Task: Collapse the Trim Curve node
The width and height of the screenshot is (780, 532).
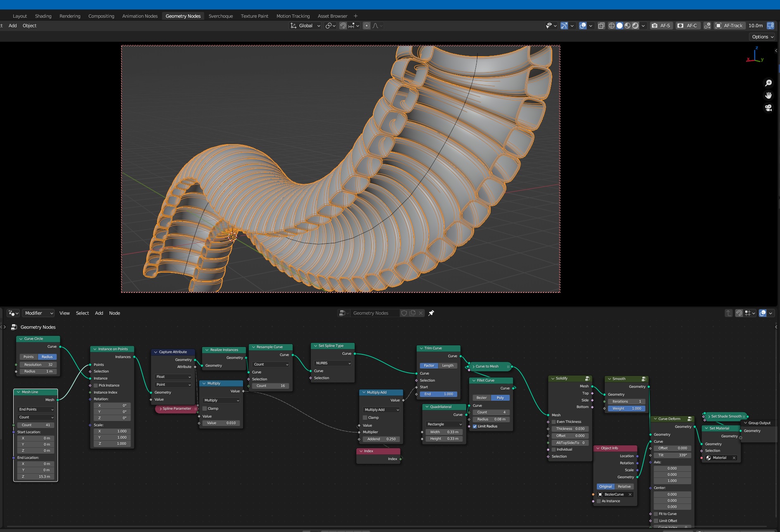Action: (x=421, y=348)
